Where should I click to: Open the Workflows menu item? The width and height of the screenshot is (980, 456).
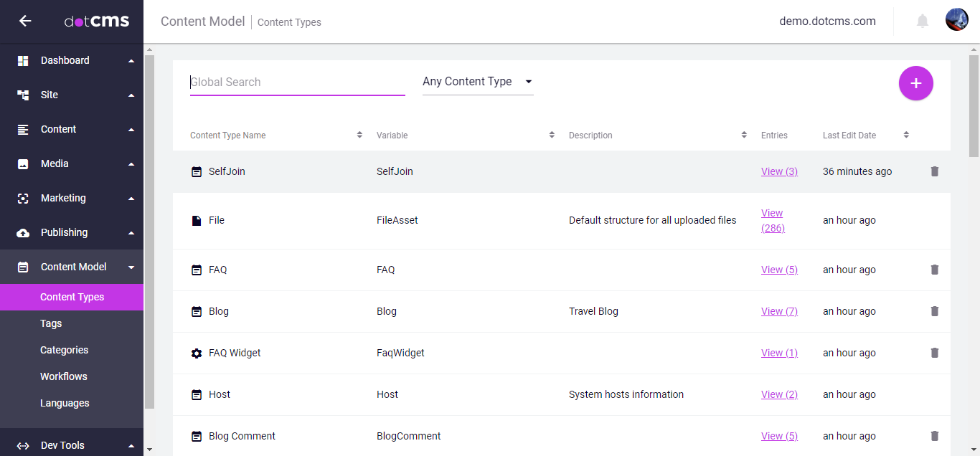point(64,376)
